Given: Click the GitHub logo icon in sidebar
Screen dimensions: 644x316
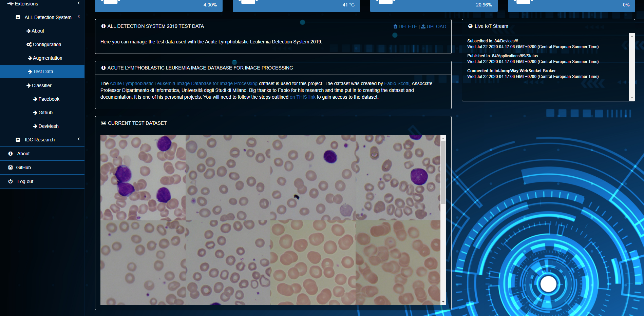Looking at the screenshot, I should click(x=11, y=167).
